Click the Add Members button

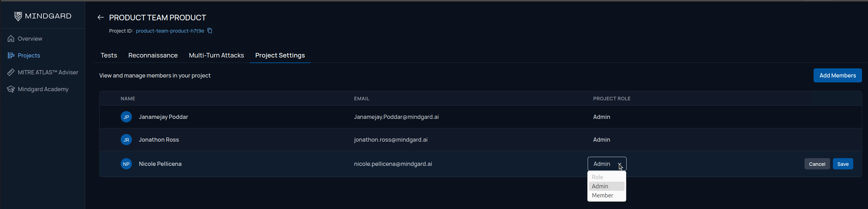(x=838, y=75)
